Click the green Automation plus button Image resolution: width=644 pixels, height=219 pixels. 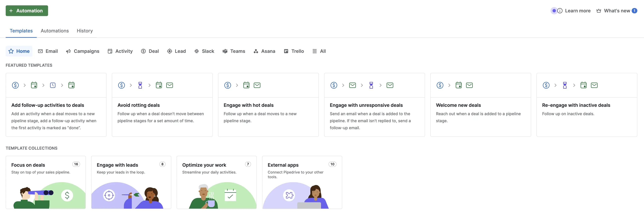[x=27, y=11]
